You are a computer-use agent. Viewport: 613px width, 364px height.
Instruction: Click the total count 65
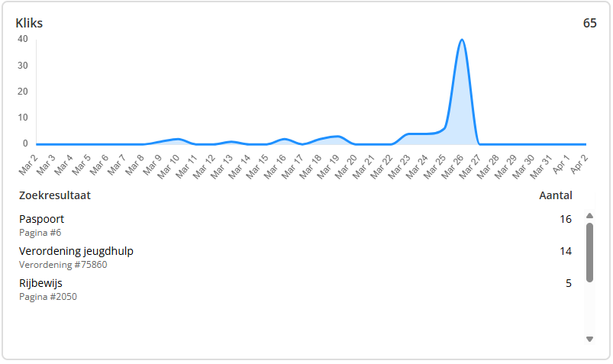(589, 23)
